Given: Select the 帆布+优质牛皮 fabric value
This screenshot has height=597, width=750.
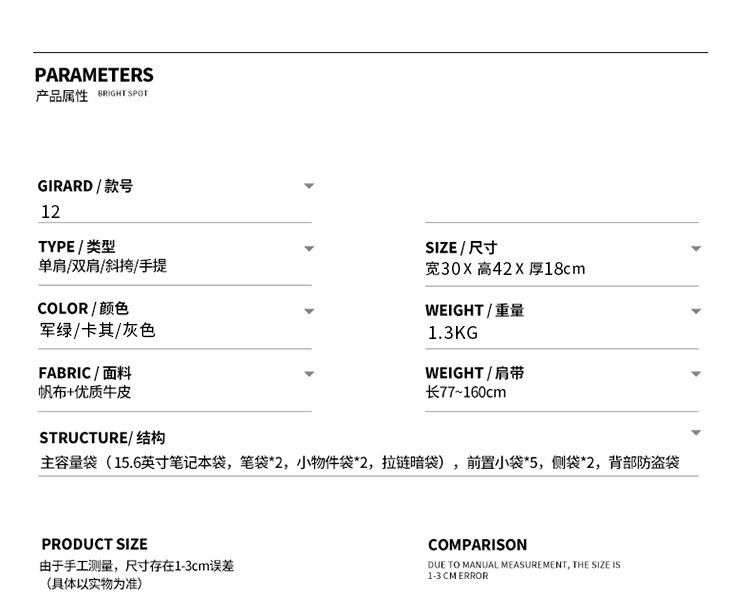Looking at the screenshot, I should (85, 392).
